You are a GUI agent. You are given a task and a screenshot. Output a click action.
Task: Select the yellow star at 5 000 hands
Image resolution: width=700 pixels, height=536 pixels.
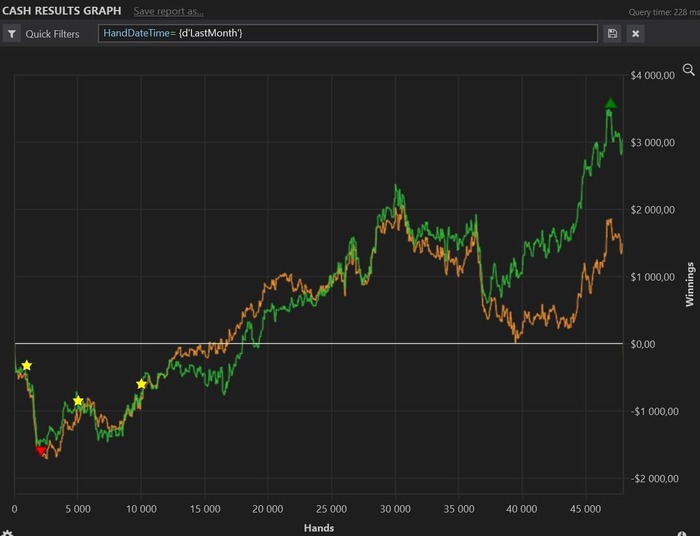(78, 400)
